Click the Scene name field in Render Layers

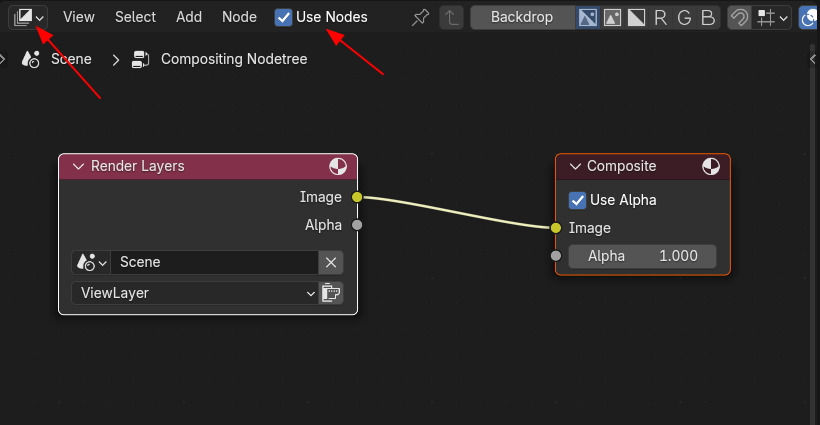[214, 262]
